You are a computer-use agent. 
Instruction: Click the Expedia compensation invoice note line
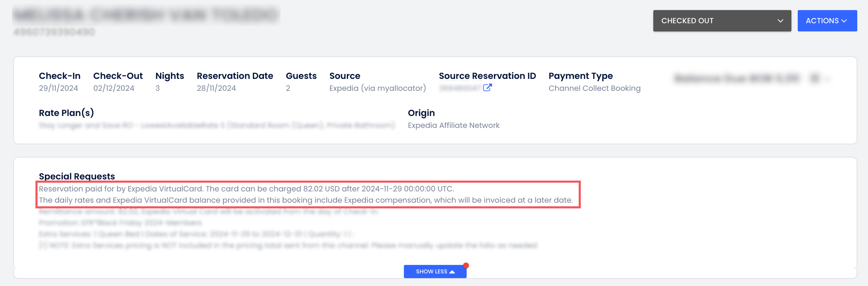click(x=306, y=200)
